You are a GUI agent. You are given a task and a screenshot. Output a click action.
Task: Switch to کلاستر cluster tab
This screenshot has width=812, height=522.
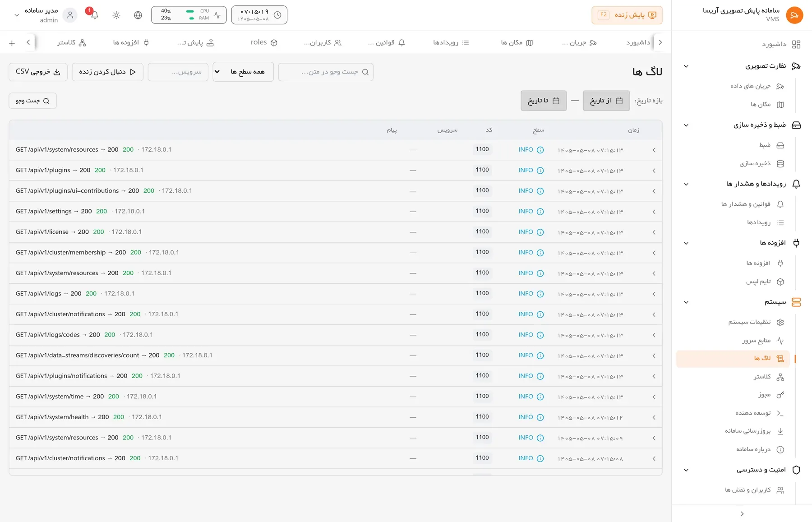pos(71,42)
